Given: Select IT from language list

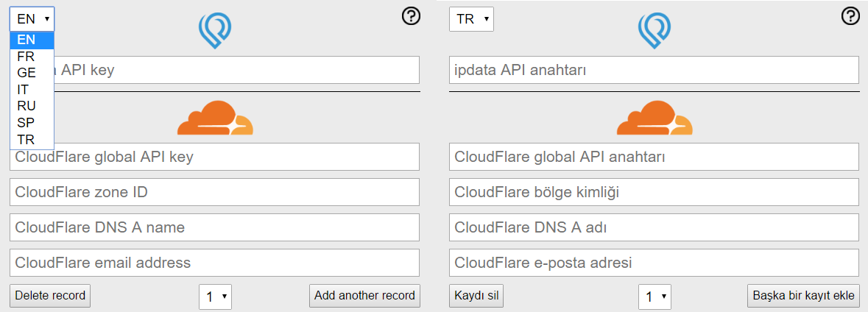Looking at the screenshot, I should (32, 90).
